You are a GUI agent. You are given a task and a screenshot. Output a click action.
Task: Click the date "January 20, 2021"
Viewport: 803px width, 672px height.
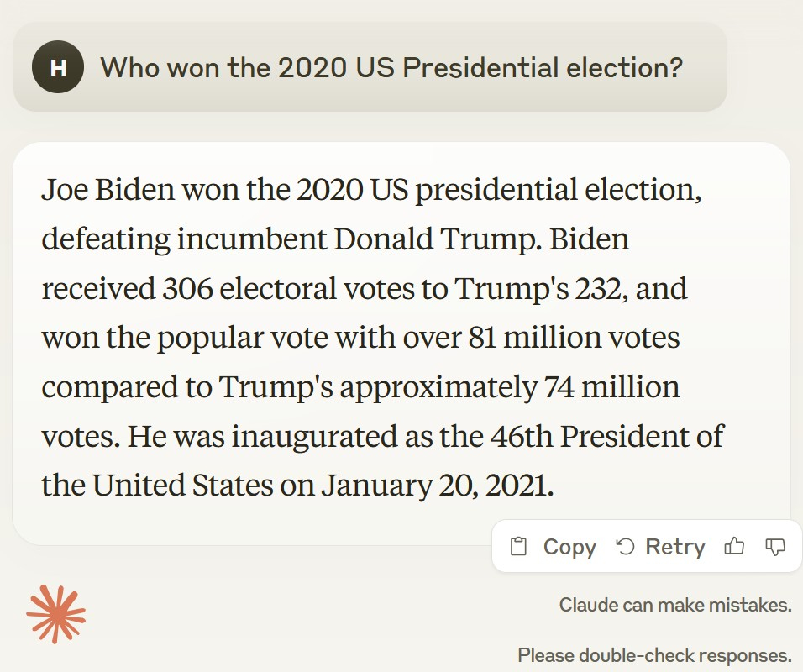pos(437,486)
